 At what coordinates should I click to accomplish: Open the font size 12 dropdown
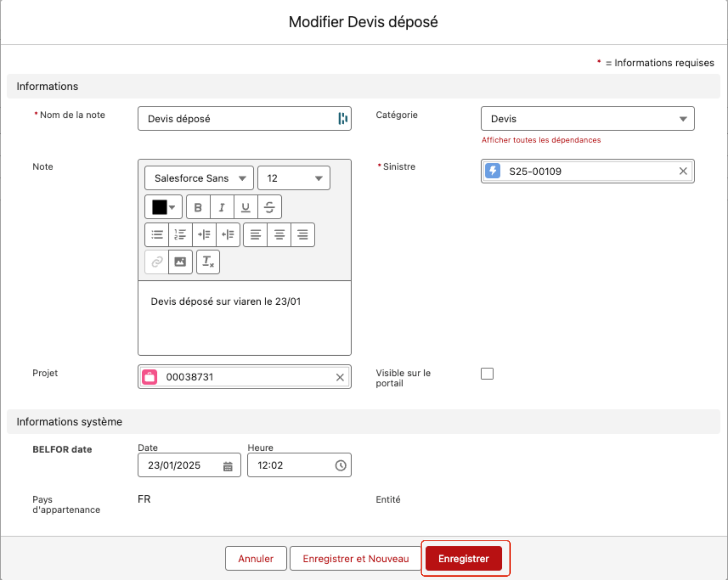(x=294, y=178)
